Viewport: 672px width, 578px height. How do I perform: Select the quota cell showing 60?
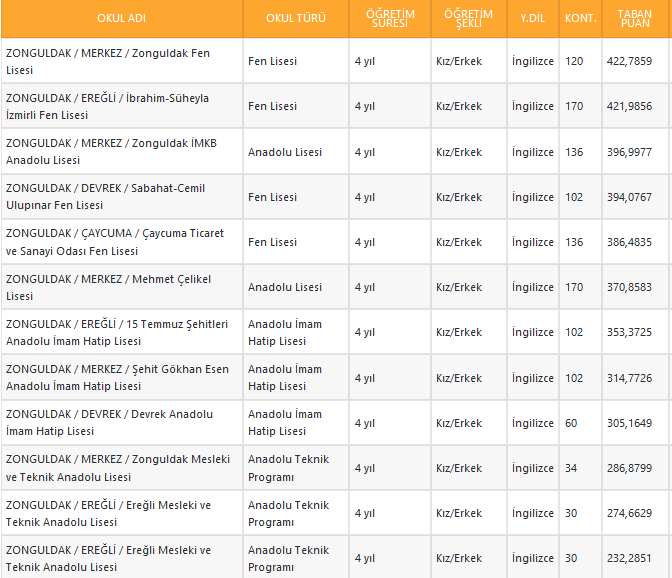point(572,423)
